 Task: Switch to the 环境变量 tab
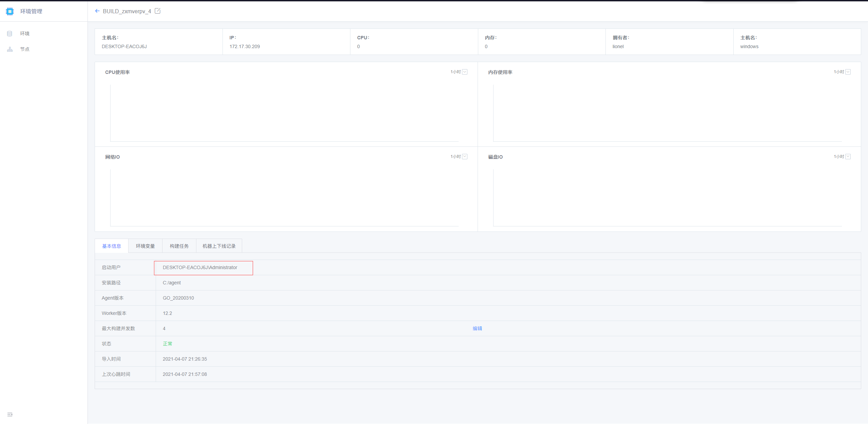click(146, 246)
